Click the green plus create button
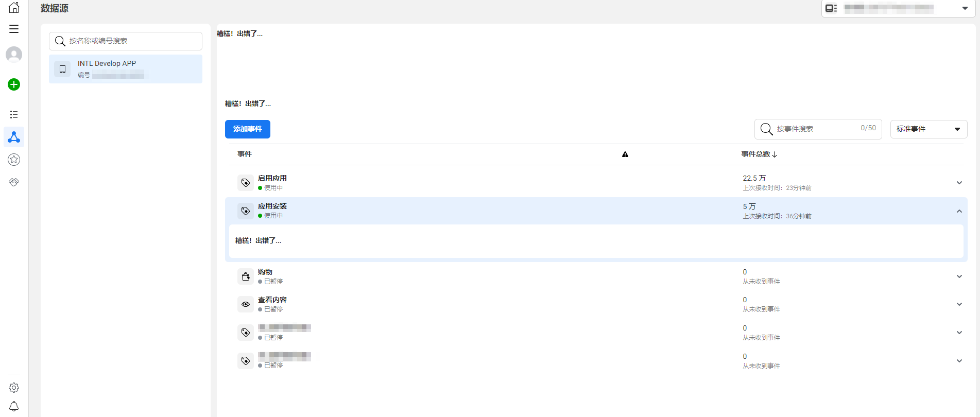This screenshot has width=980, height=417. 14,84
